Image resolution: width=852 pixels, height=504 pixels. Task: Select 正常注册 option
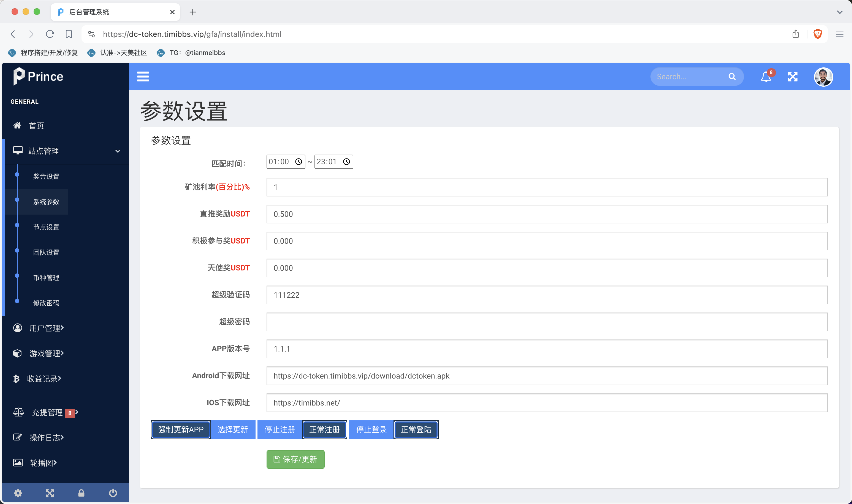pyautogui.click(x=325, y=430)
